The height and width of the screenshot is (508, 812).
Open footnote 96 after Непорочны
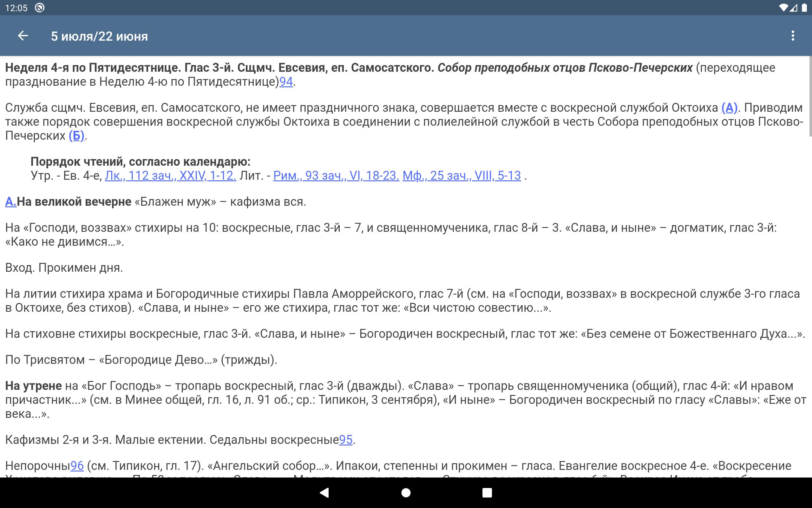click(x=77, y=466)
